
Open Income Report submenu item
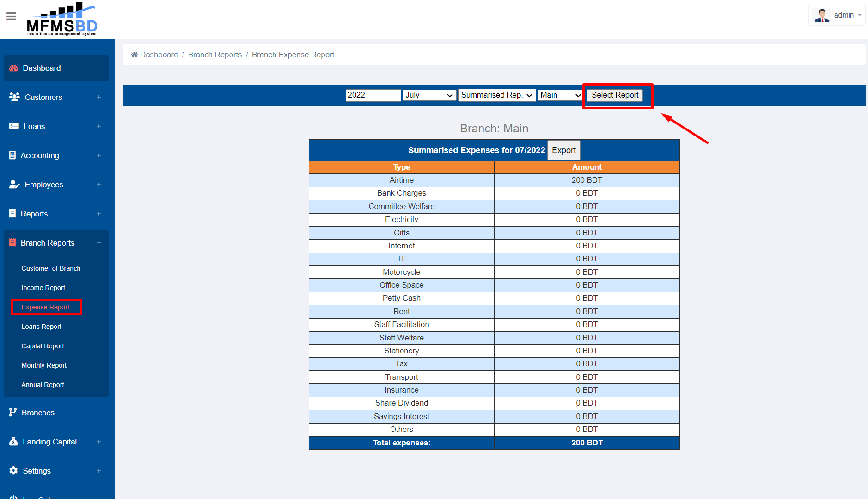[x=43, y=288]
